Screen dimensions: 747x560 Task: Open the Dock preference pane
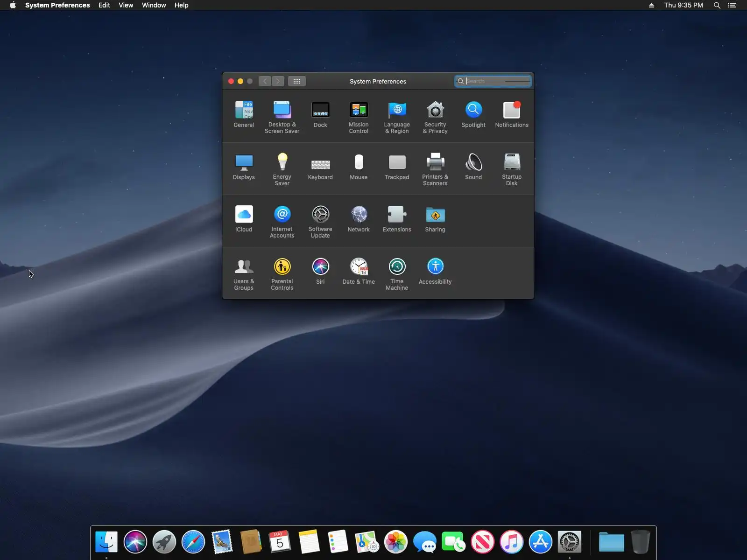point(320,114)
